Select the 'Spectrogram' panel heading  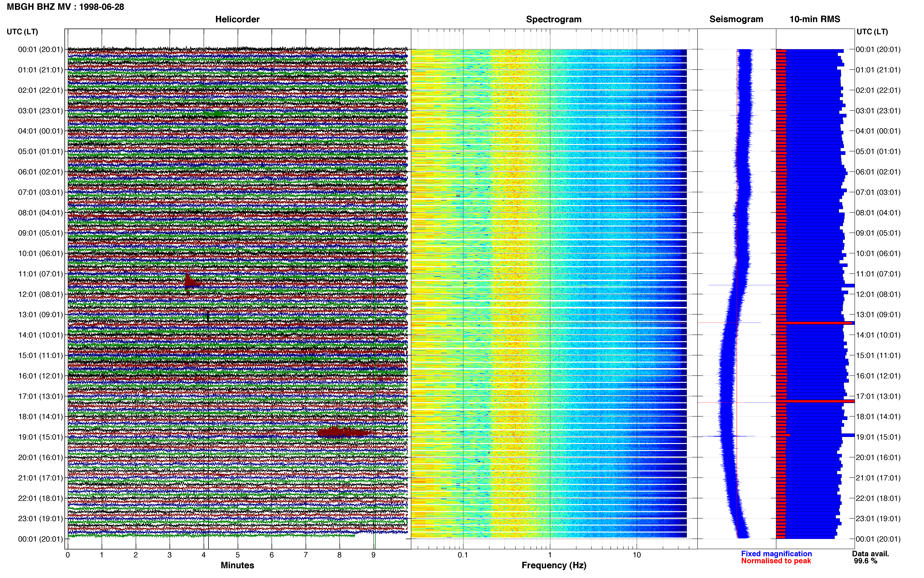click(x=554, y=19)
